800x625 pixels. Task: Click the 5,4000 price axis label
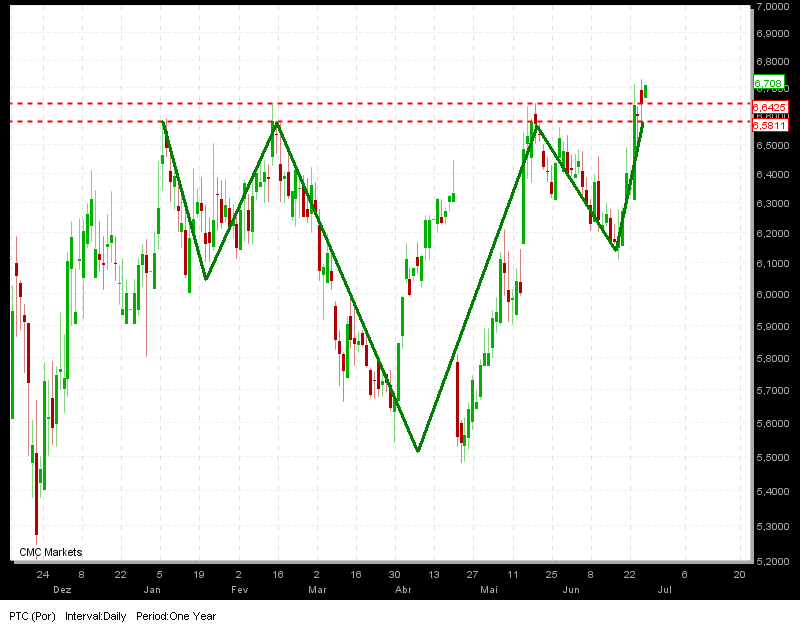pyautogui.click(x=773, y=492)
